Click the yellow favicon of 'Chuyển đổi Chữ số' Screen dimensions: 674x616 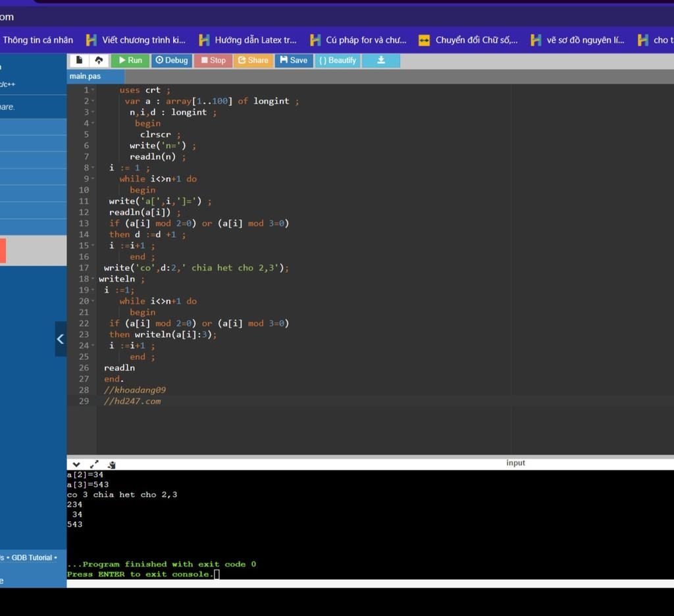pyautogui.click(x=425, y=40)
